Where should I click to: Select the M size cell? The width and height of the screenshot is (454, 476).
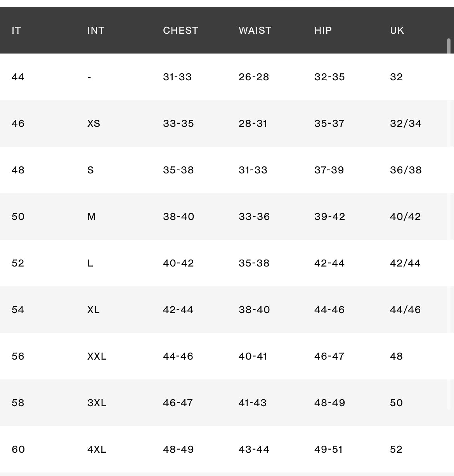pyautogui.click(x=92, y=216)
